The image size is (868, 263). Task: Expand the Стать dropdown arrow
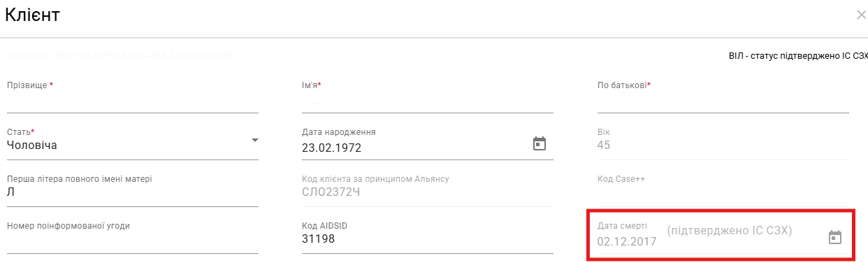[254, 141]
